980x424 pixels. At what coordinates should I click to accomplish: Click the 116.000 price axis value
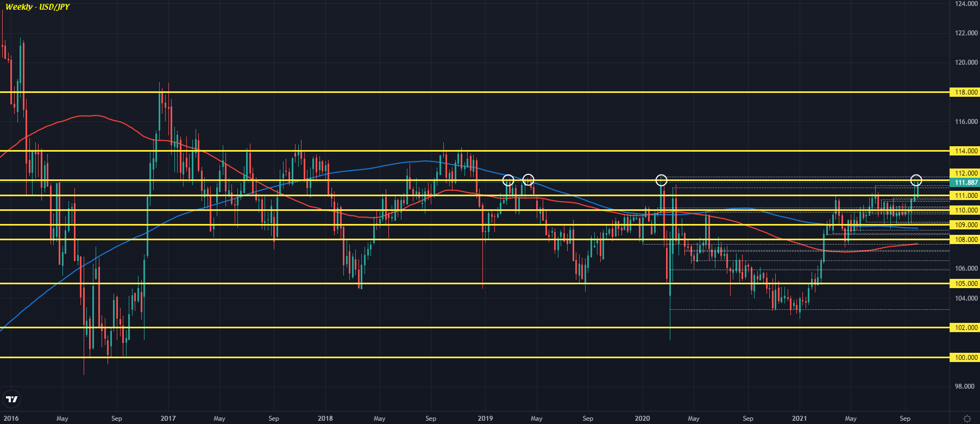[x=966, y=122]
